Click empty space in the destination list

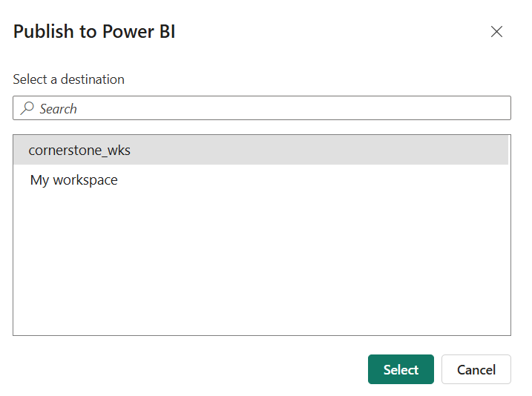pos(261,267)
